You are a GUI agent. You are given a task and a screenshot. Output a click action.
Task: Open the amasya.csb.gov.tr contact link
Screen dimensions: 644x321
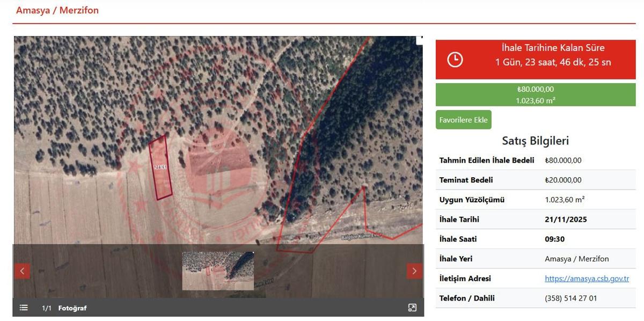[x=587, y=279]
